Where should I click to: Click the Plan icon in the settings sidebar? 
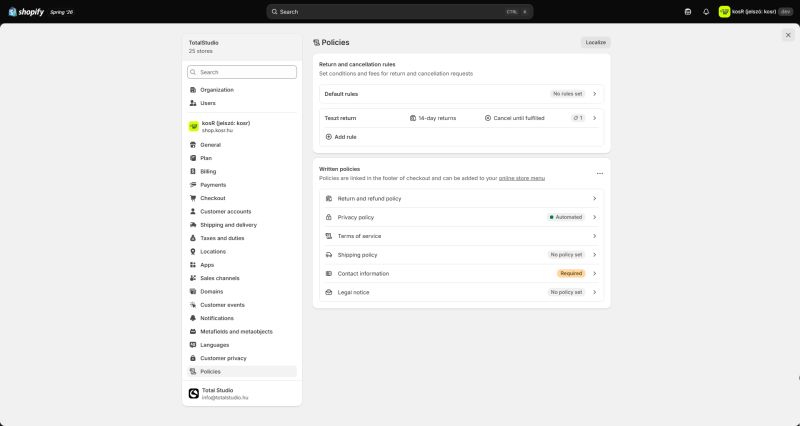(193, 158)
